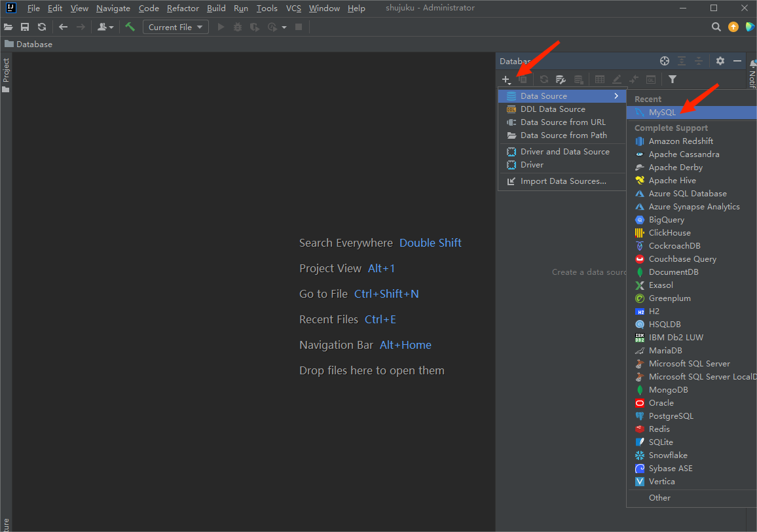This screenshot has height=532, width=757.
Task: Select DocumentDB data source
Action: tap(692, 272)
